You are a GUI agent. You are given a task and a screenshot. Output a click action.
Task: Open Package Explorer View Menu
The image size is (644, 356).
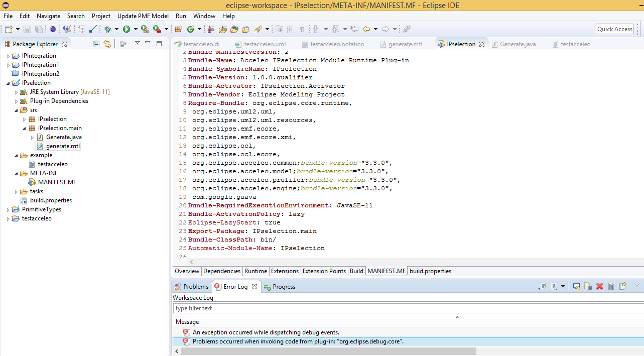[x=137, y=43]
